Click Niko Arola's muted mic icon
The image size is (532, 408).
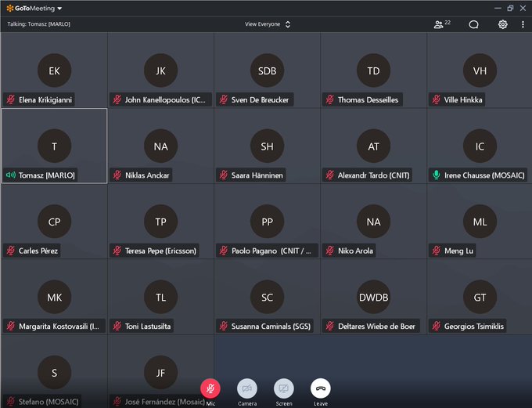(x=330, y=251)
